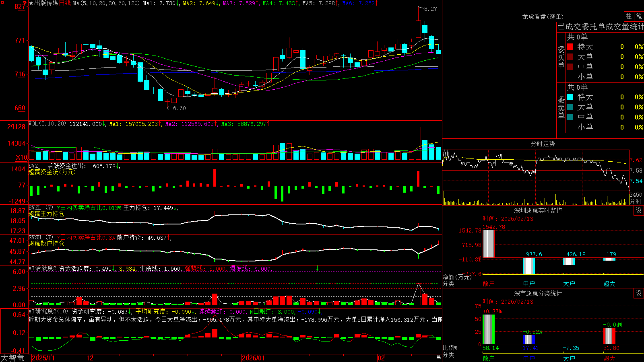Click the 超赢主力持仓 label
This screenshot has height=362, width=644.
click(46, 214)
